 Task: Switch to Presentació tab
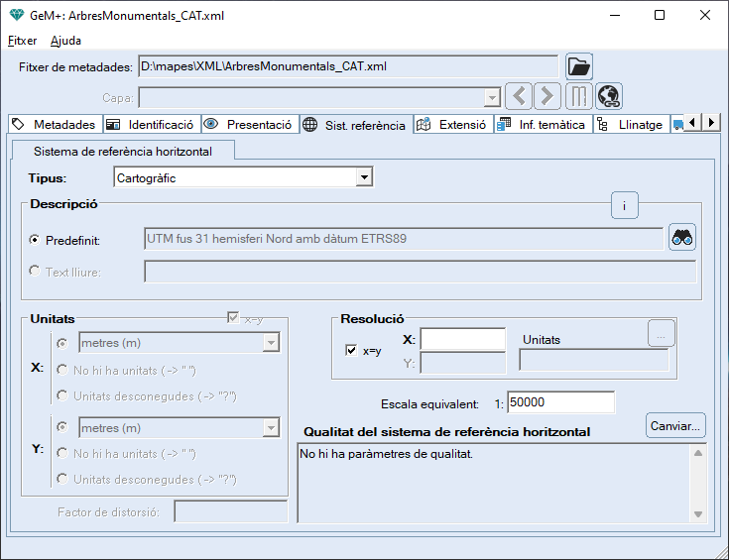point(250,124)
